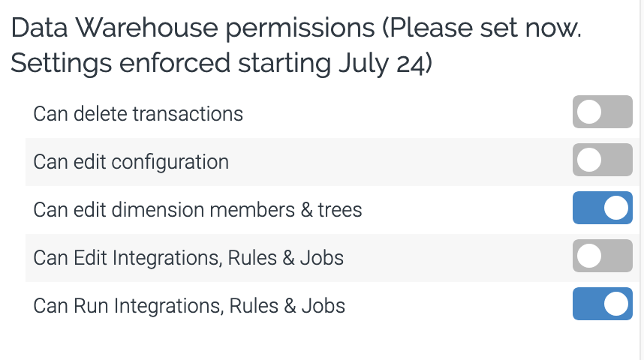
Task: Click white knob on Can Run Integrations switch
Action: [x=615, y=305]
